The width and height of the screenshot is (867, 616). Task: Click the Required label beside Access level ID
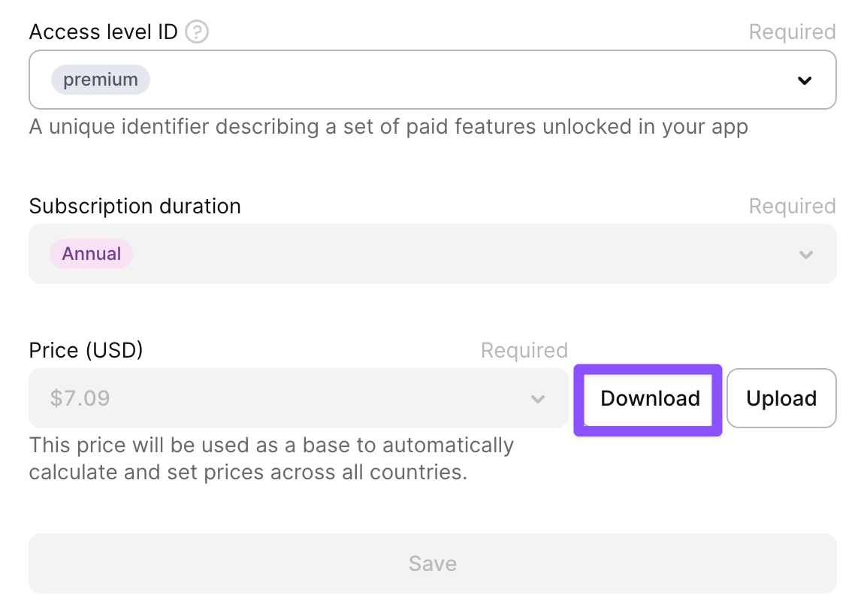point(792,32)
